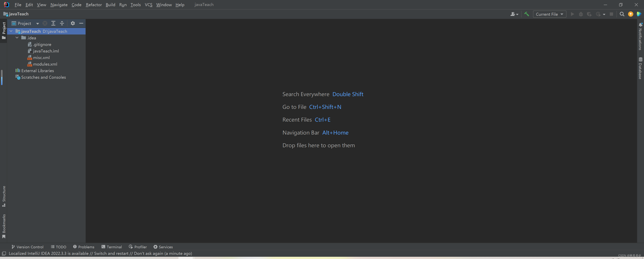Collapse the javaTeach project root node
The height and width of the screenshot is (259, 644).
point(11,31)
